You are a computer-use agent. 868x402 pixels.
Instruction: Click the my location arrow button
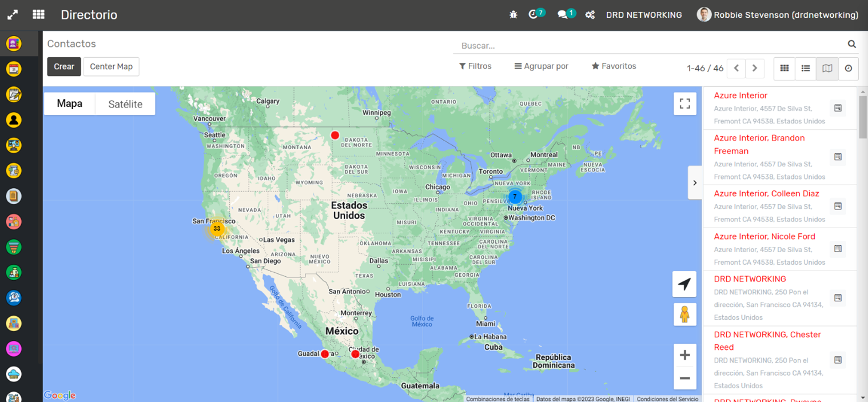coord(684,284)
